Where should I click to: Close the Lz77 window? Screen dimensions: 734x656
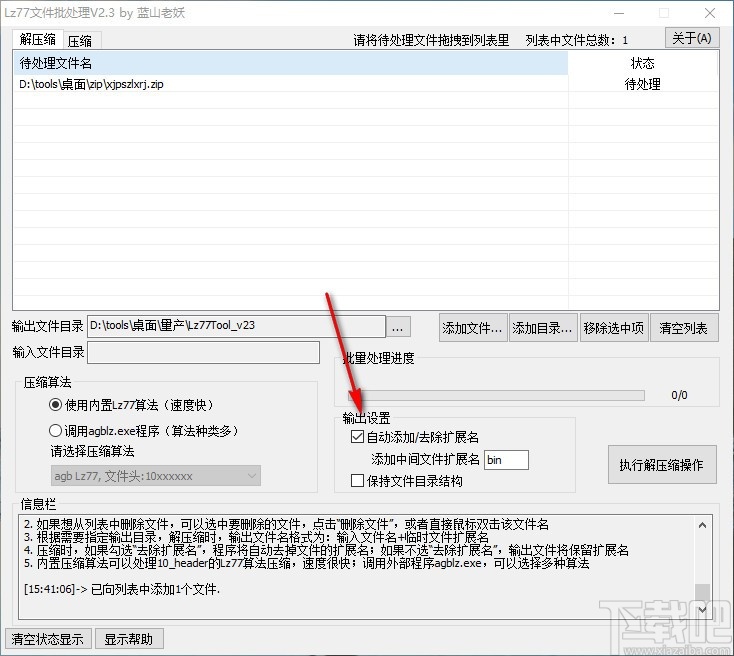pyautogui.click(x=710, y=13)
